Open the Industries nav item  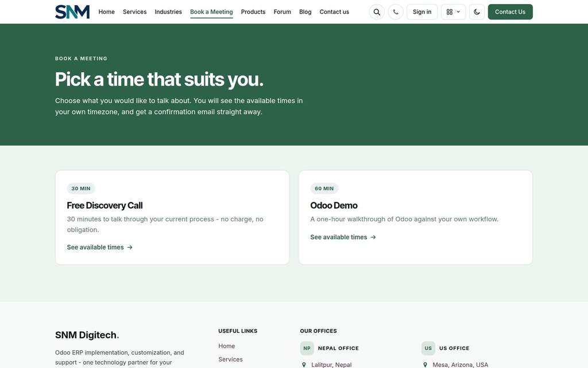pos(168,11)
